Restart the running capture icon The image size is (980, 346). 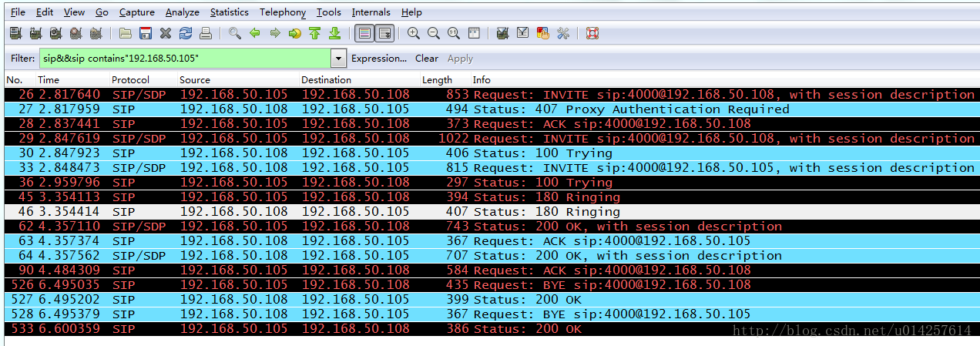tap(96, 33)
